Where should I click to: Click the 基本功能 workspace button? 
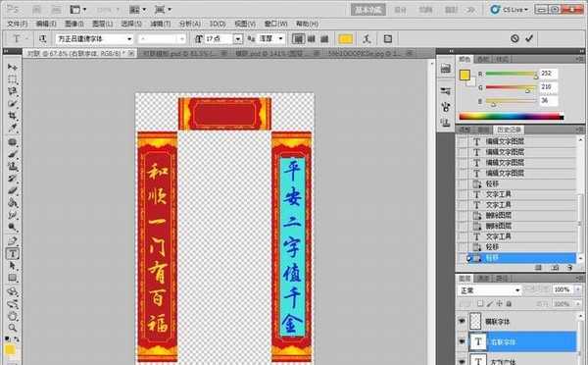click(368, 10)
